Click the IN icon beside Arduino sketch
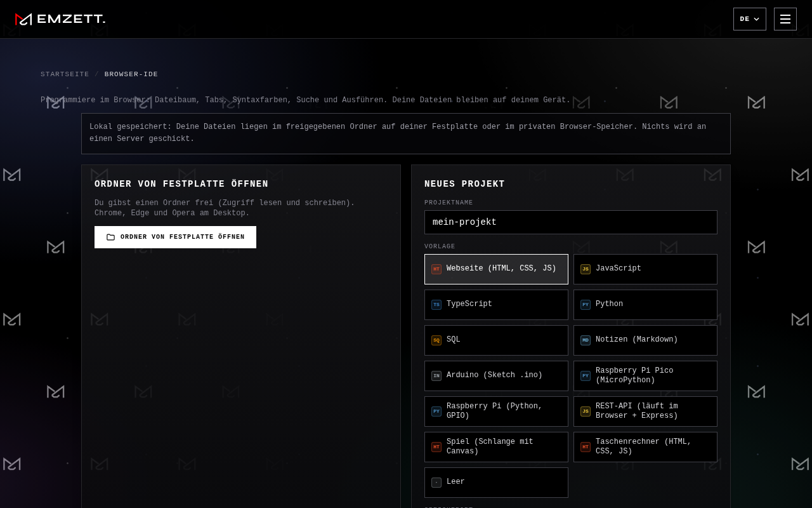 (436, 376)
